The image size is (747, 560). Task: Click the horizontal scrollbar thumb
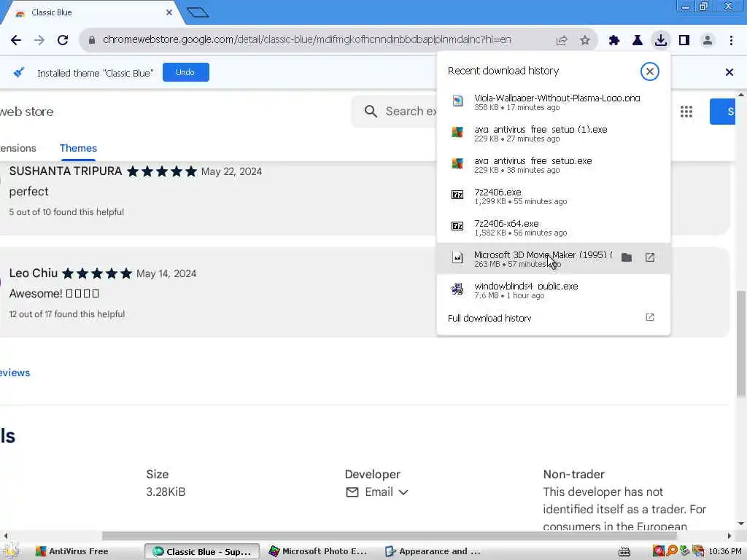pos(389,536)
